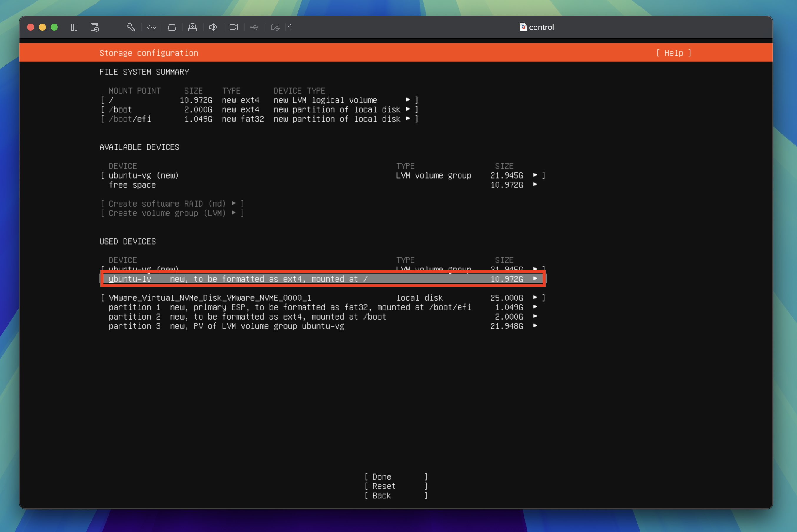Open the free space options arrow
The width and height of the screenshot is (797, 532).
pyautogui.click(x=535, y=185)
